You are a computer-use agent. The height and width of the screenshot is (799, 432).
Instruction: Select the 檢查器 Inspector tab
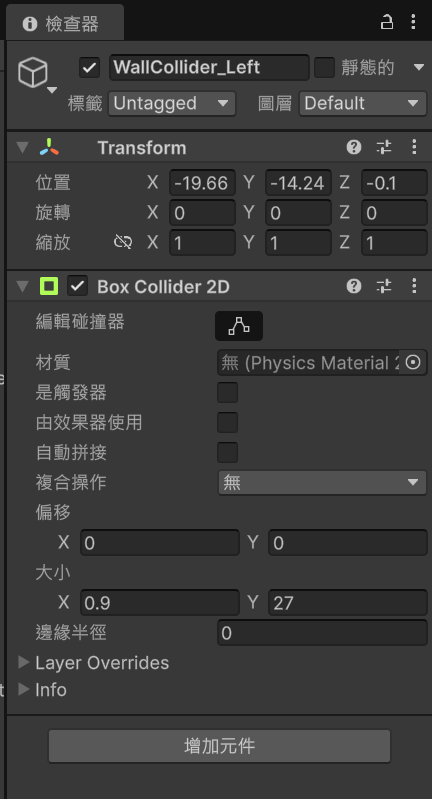click(64, 23)
